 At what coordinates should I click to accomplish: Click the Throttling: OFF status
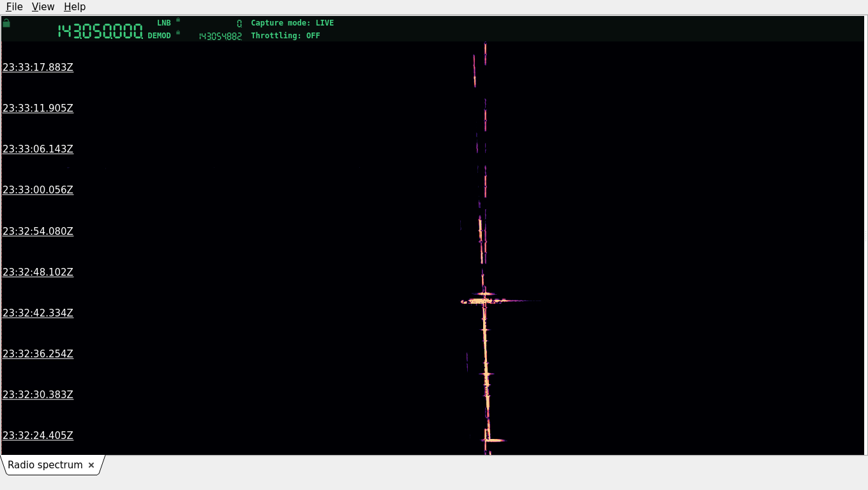pos(285,36)
